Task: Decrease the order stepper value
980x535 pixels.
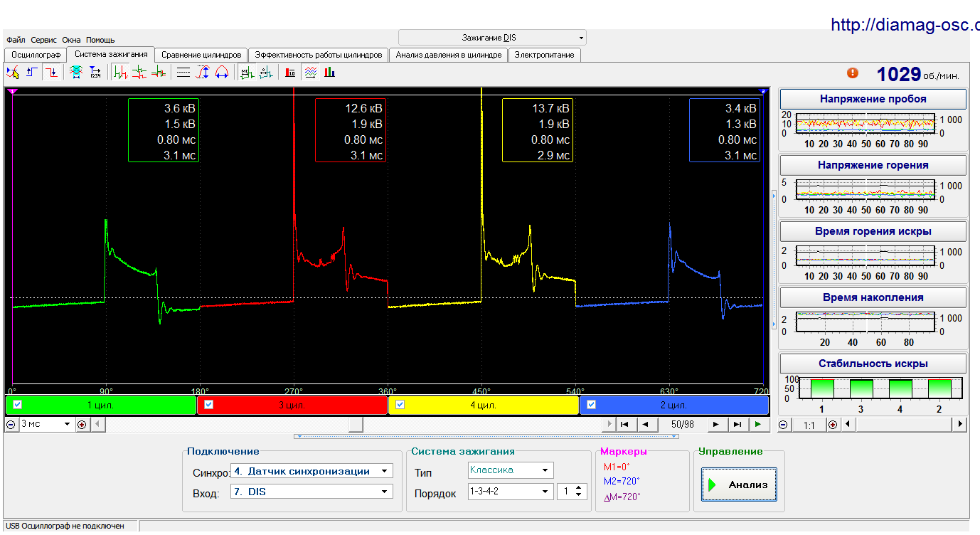Action: pos(580,495)
